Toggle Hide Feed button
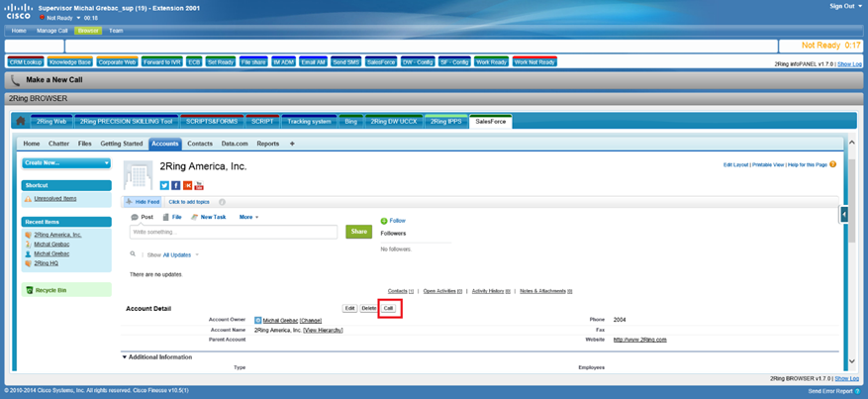The height and width of the screenshot is (399, 868). [x=144, y=201]
